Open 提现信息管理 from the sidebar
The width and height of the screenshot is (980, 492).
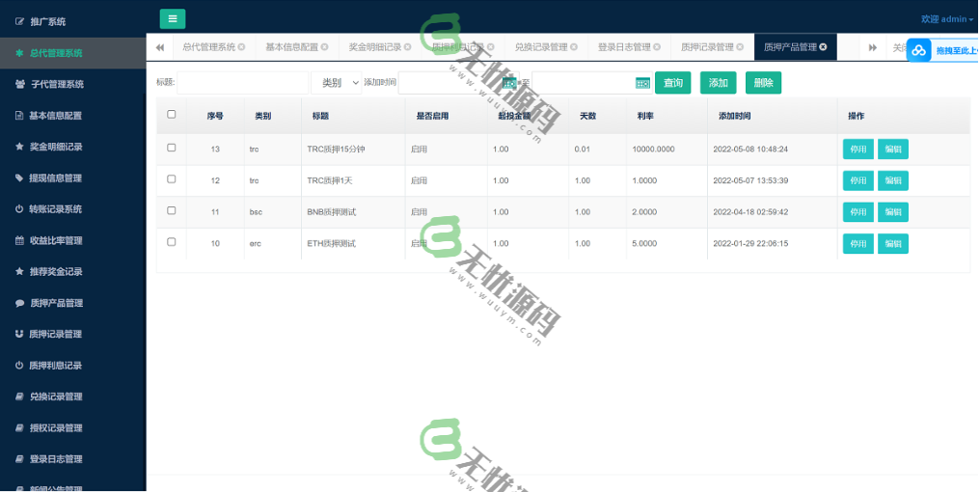point(55,178)
